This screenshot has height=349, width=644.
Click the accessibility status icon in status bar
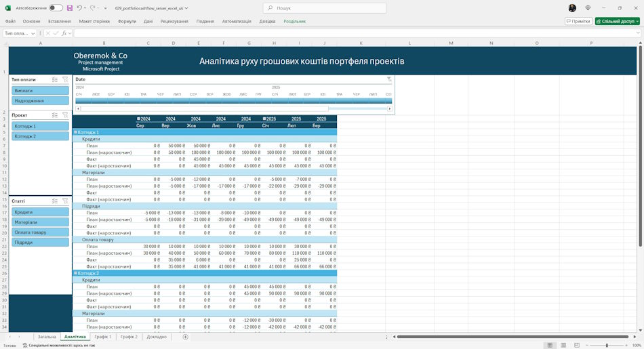[25, 346]
